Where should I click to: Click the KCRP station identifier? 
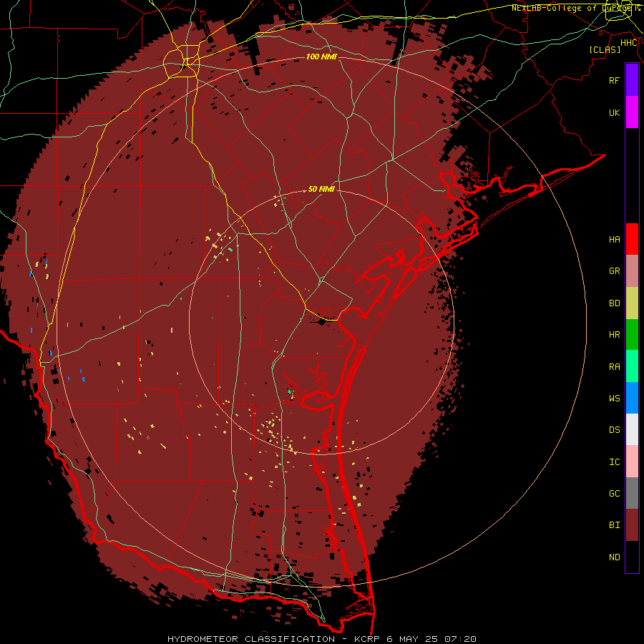pyautogui.click(x=366, y=639)
